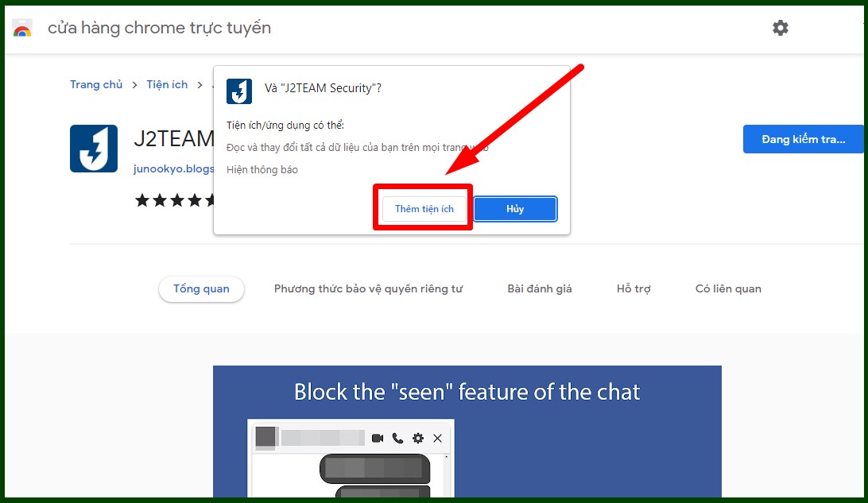Select the 'Tổng quan' tab
The image size is (868, 503).
point(202,289)
